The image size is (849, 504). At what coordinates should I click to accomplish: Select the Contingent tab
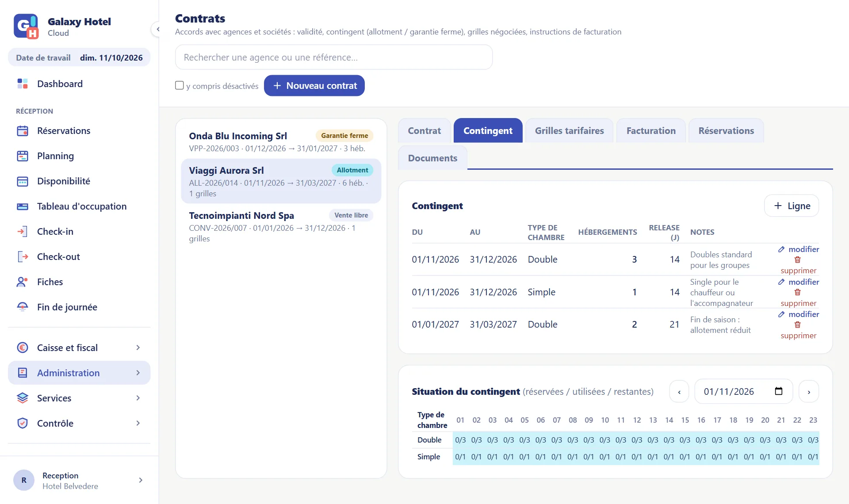488,131
